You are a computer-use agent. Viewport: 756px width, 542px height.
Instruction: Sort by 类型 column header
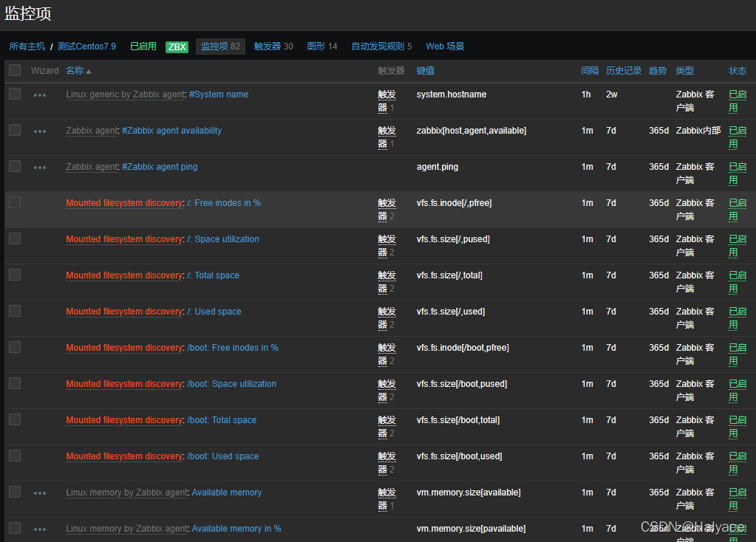click(684, 71)
